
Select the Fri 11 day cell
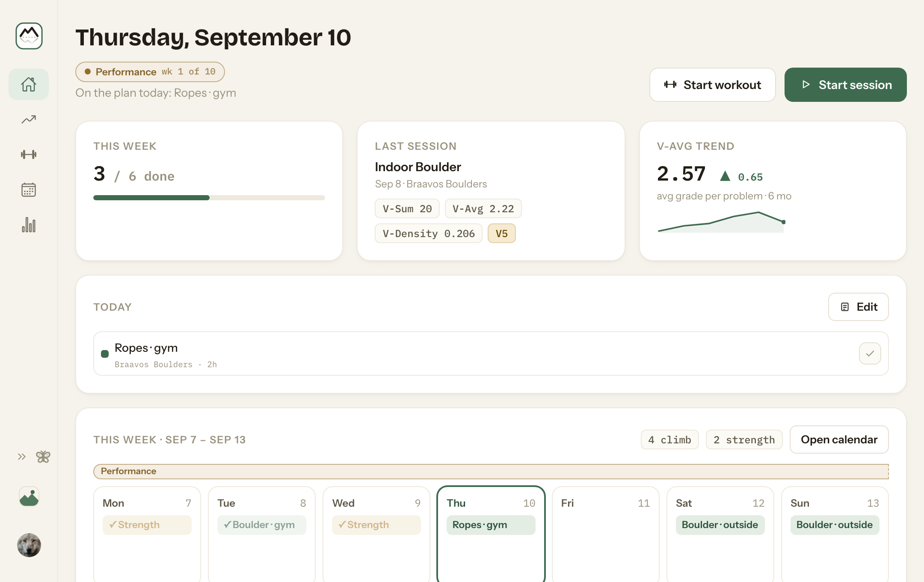point(605,534)
